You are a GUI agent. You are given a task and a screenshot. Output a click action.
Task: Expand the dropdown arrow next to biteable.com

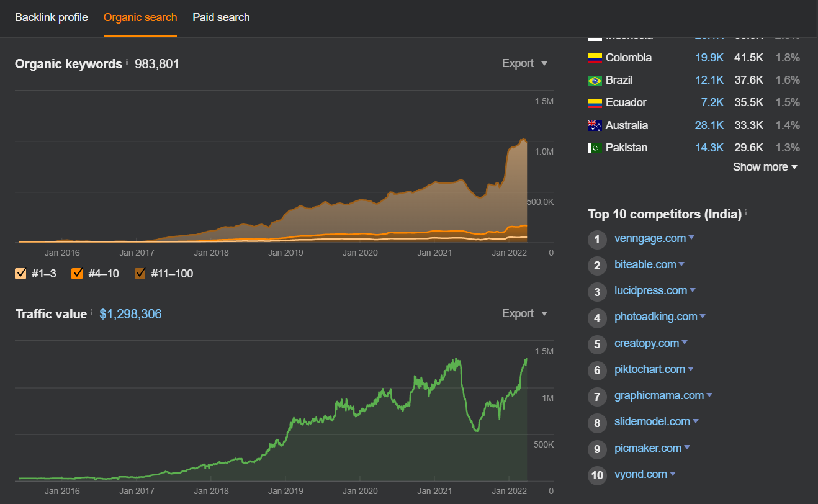[x=681, y=264]
